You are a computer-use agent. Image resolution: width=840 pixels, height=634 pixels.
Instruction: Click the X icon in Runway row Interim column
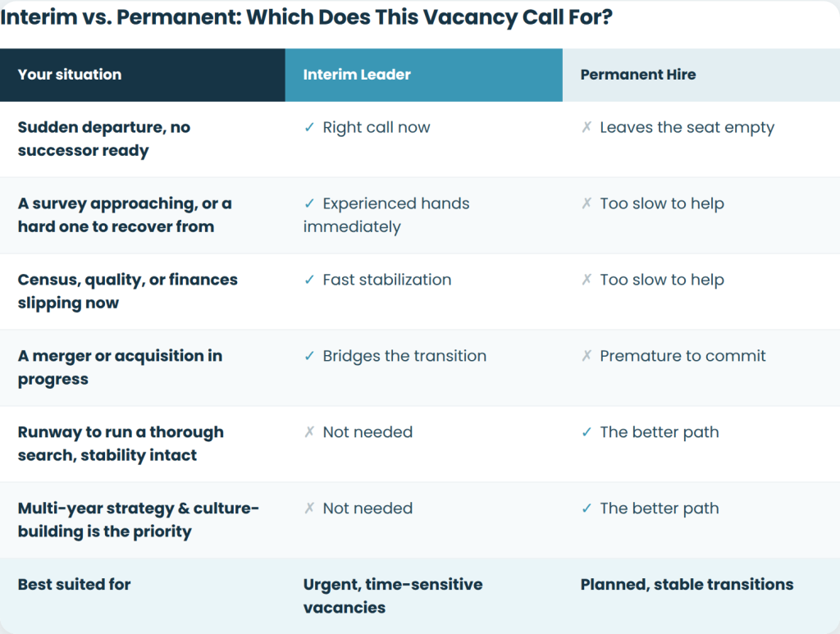(x=309, y=431)
